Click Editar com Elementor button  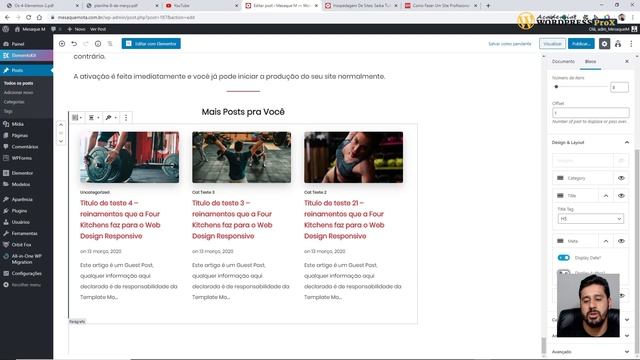151,44
